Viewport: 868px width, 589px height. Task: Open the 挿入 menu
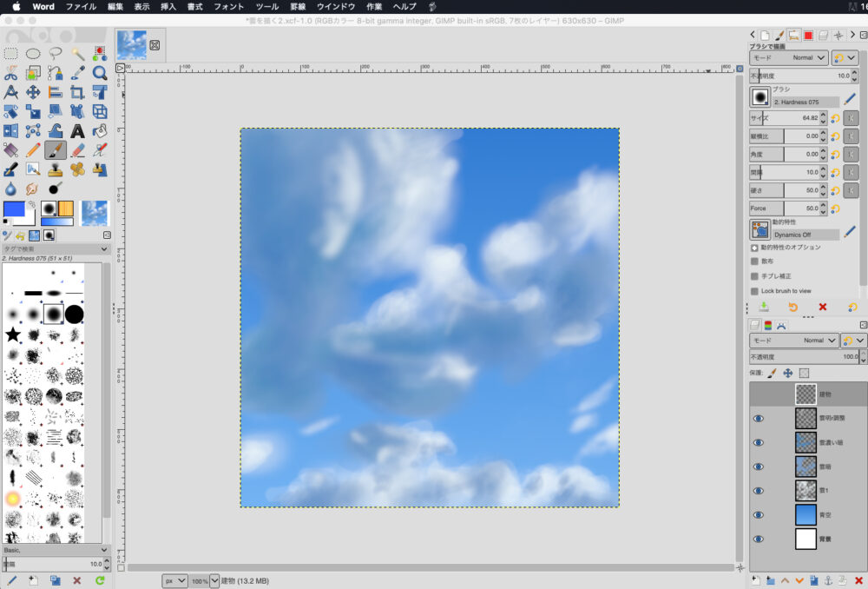[x=168, y=6]
